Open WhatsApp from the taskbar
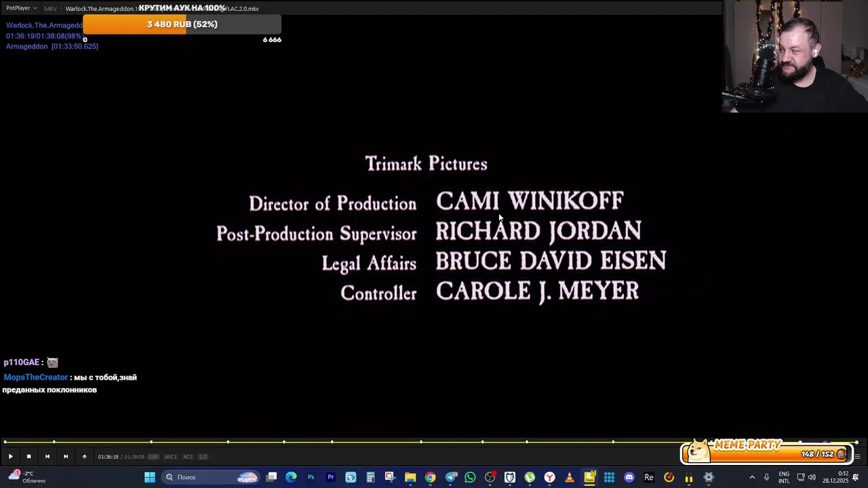The image size is (868, 488). click(x=470, y=477)
